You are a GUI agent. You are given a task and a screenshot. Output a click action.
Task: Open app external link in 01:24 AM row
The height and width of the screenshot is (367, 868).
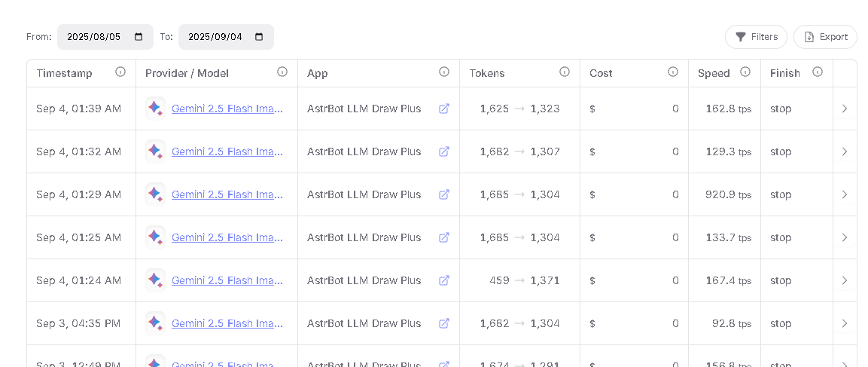click(x=444, y=280)
